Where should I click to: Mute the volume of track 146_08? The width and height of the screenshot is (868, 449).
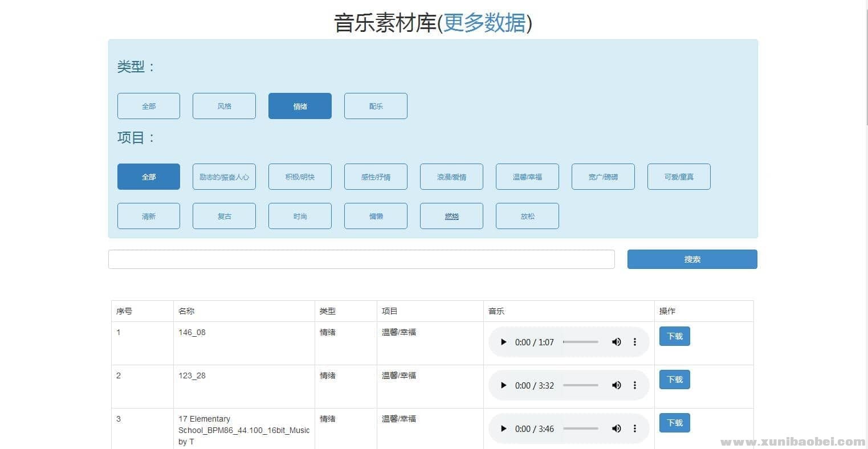click(x=616, y=342)
